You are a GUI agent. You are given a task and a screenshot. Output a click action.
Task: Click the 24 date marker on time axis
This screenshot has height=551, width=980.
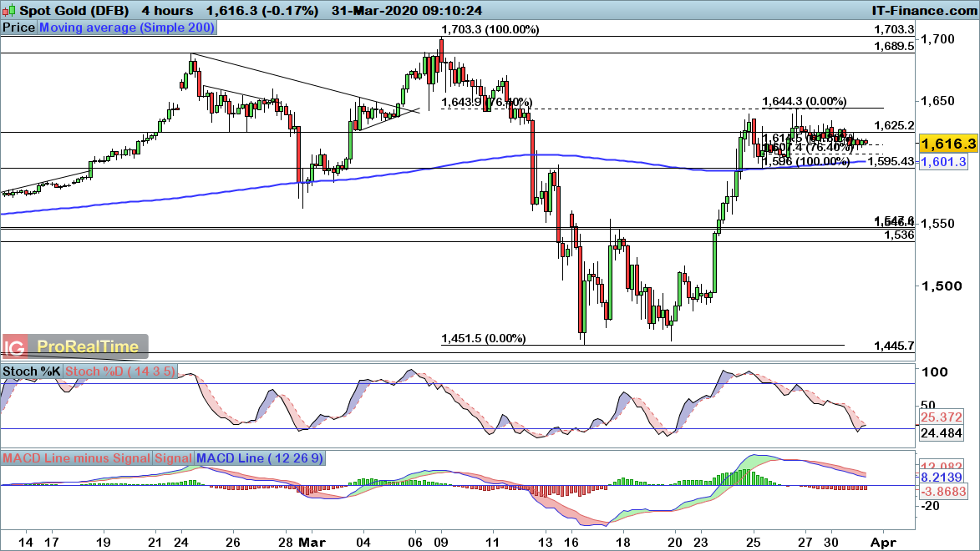click(181, 543)
